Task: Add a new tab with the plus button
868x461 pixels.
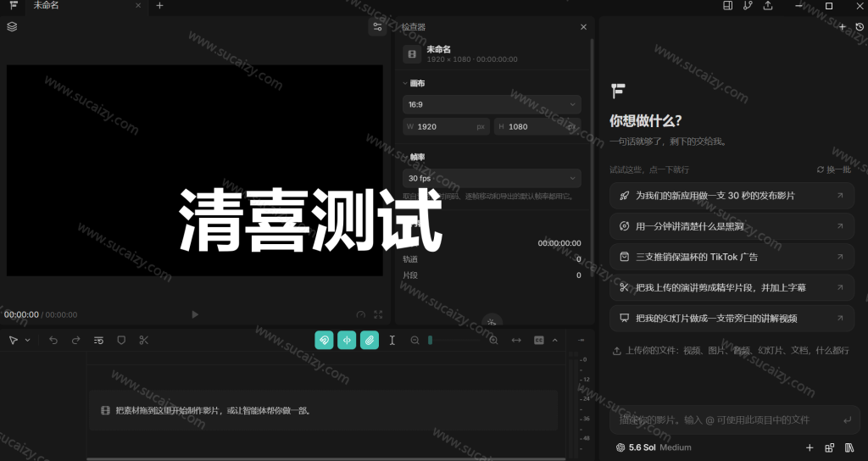Action: pyautogui.click(x=159, y=6)
